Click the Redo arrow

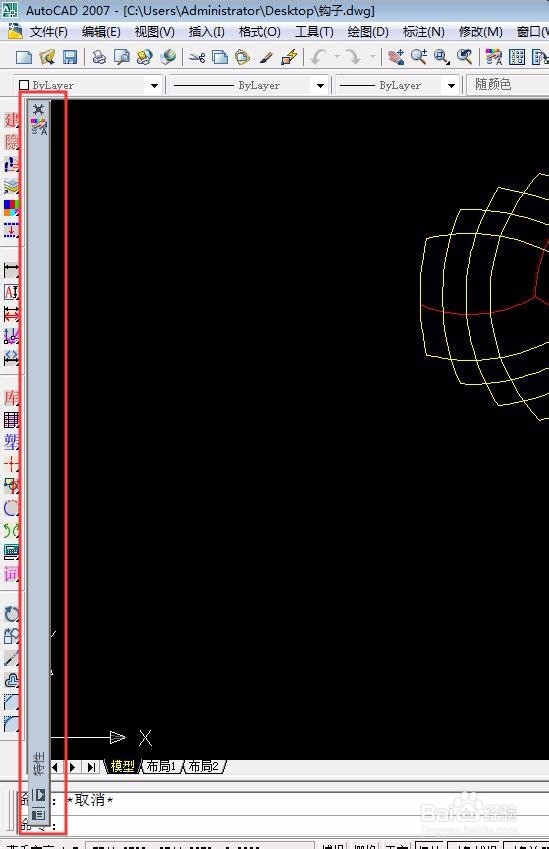354,56
